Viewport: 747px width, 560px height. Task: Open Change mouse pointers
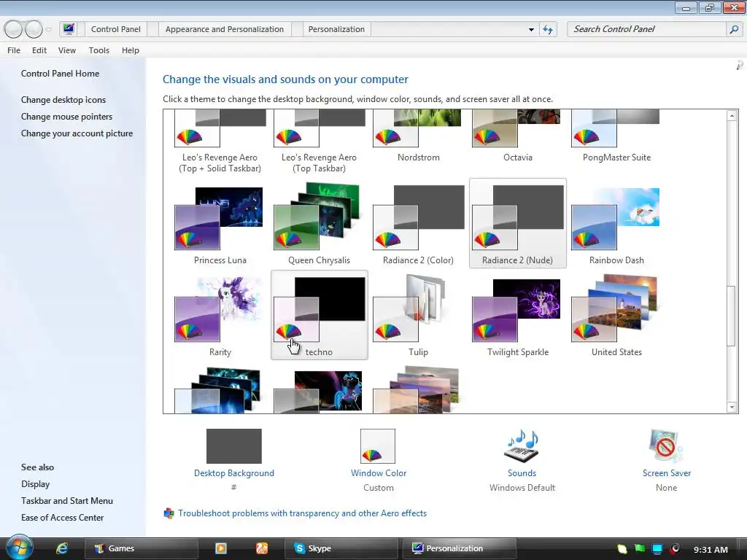tap(66, 117)
